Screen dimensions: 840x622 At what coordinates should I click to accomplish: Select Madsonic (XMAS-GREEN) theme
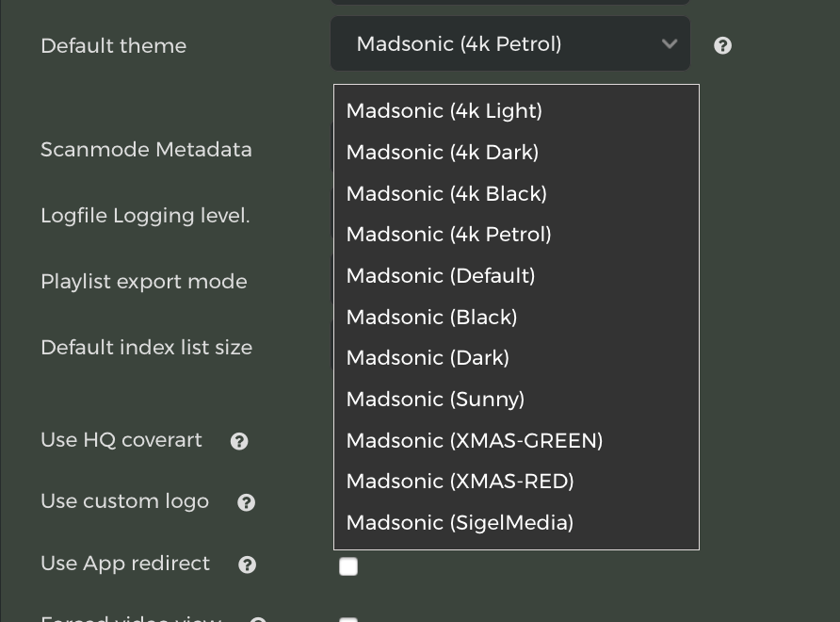coord(474,441)
